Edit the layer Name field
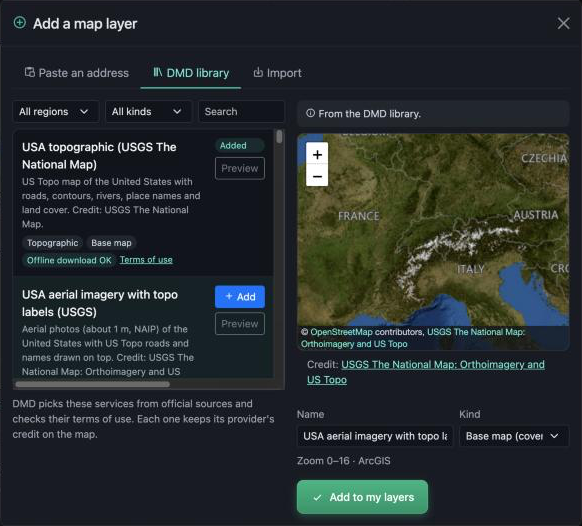The height and width of the screenshot is (526, 582). click(x=375, y=436)
